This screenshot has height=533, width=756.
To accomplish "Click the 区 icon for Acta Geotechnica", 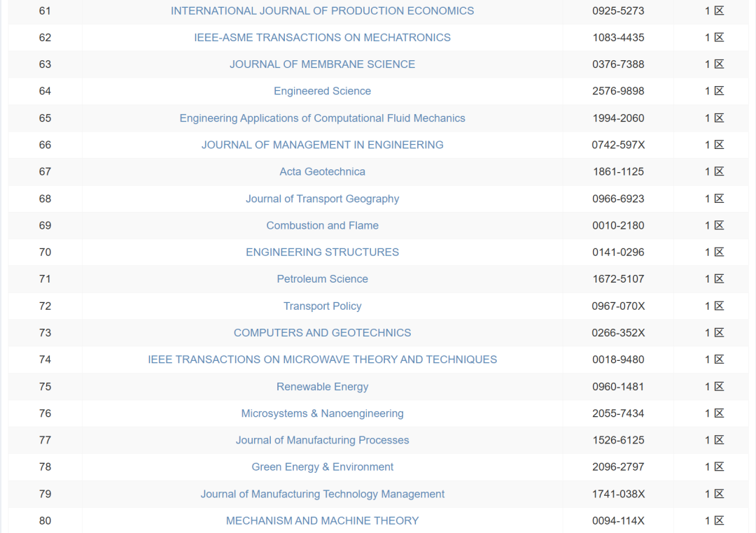I will point(719,171).
